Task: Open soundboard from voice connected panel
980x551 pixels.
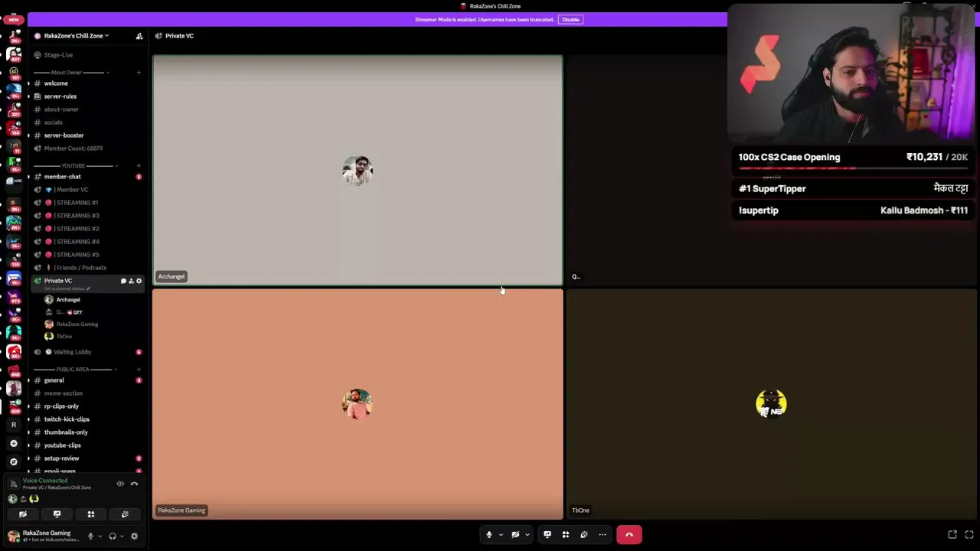Action: click(125, 514)
